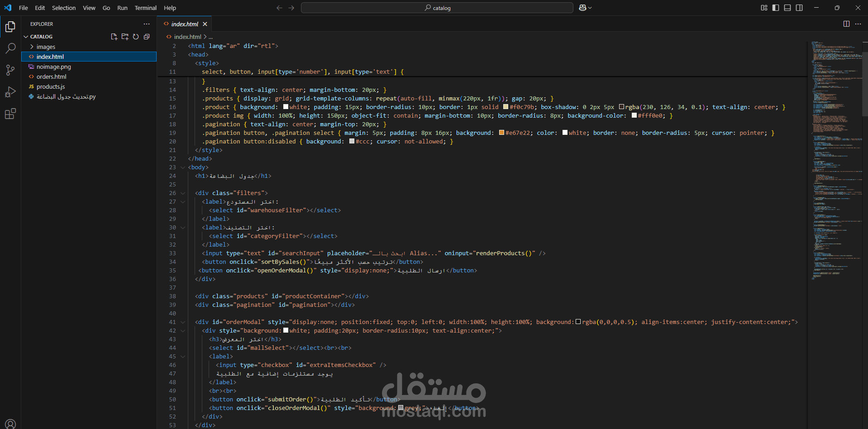Toggle the secondary side bar visibility
This screenshot has width=868, height=429.
[x=799, y=8]
